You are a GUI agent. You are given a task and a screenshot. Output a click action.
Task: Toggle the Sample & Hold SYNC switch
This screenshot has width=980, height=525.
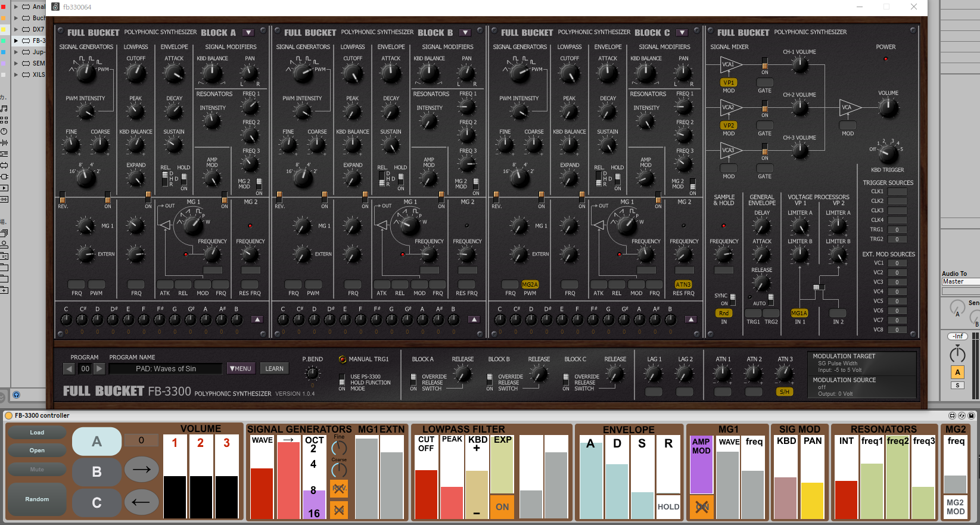[733, 299]
